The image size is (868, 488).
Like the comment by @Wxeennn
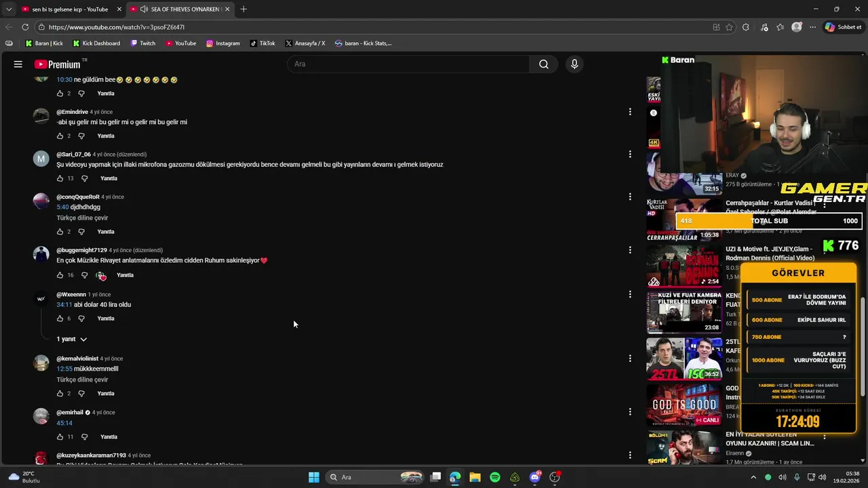60,319
